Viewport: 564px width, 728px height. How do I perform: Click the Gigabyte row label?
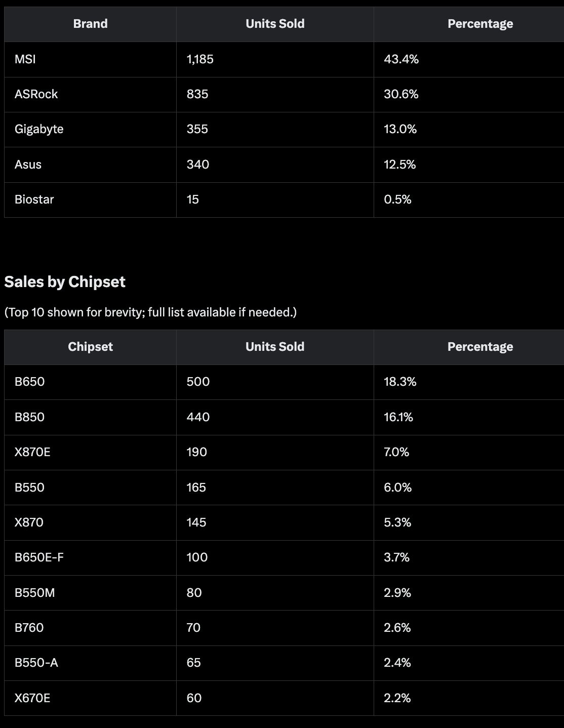tap(39, 129)
